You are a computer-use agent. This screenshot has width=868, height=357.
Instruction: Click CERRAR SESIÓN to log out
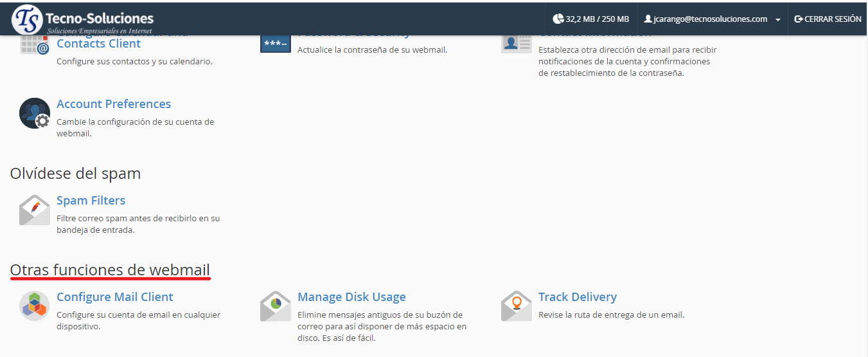[x=828, y=19]
